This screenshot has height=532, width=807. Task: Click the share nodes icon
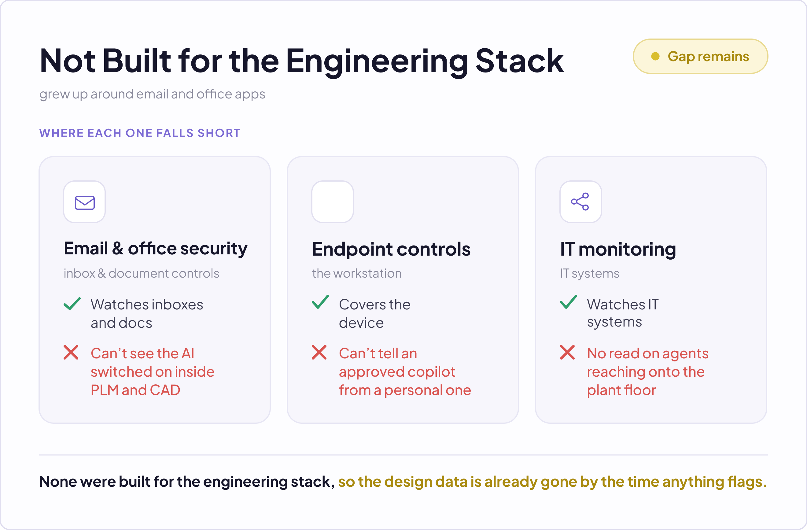[x=580, y=202]
